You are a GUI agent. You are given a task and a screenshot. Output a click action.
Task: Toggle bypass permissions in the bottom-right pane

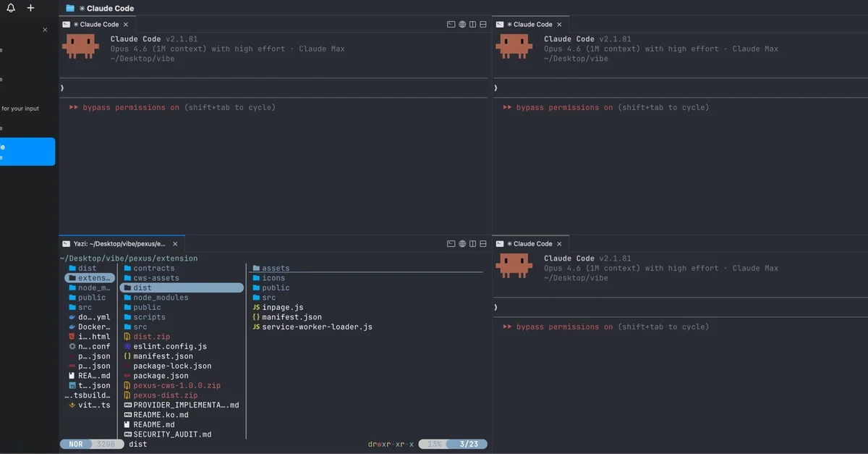564,327
